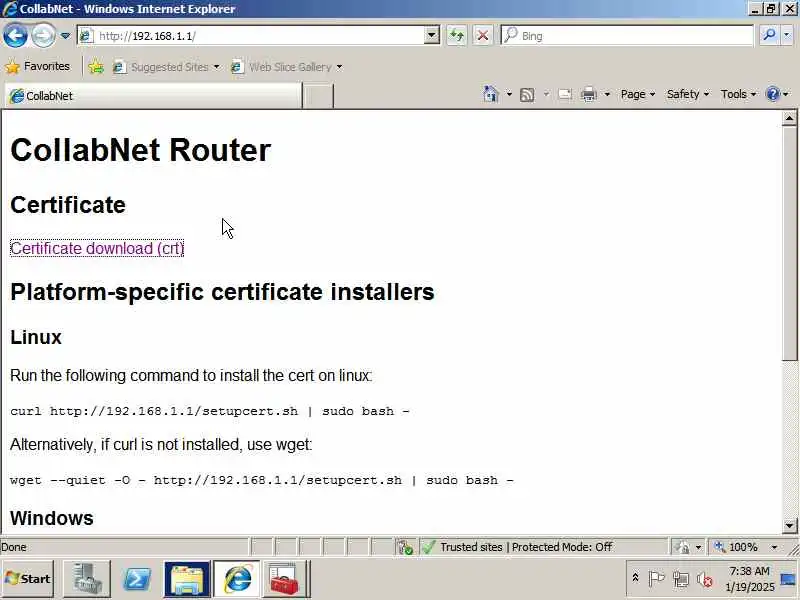Click the Stop loading X icon
The height and width of the screenshot is (600, 800).
point(483,36)
